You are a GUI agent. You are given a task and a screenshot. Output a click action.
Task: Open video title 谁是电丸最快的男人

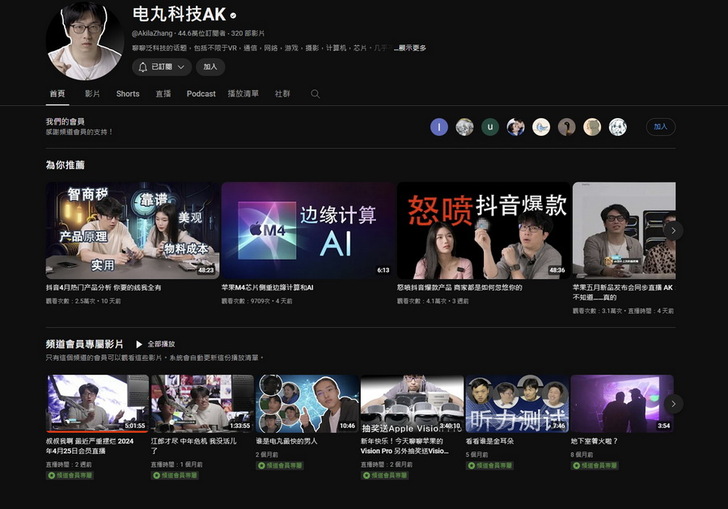pyautogui.click(x=286, y=441)
